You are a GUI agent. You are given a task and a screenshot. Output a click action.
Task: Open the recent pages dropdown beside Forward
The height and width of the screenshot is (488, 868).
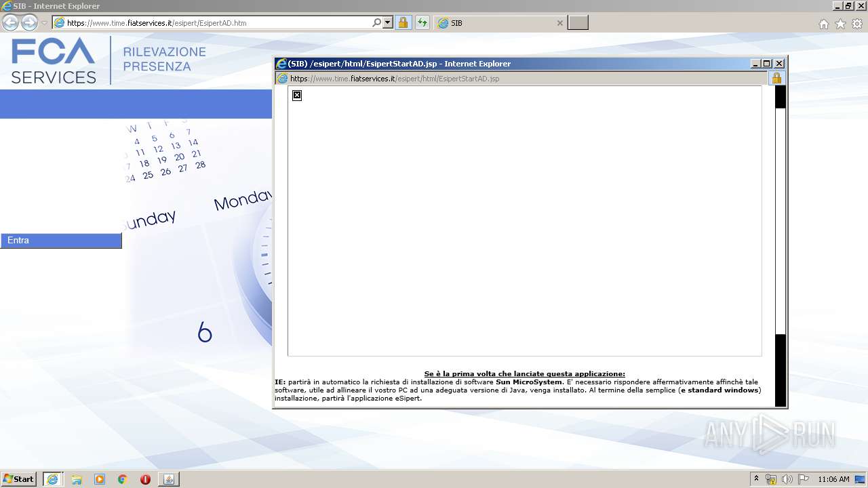click(x=44, y=23)
